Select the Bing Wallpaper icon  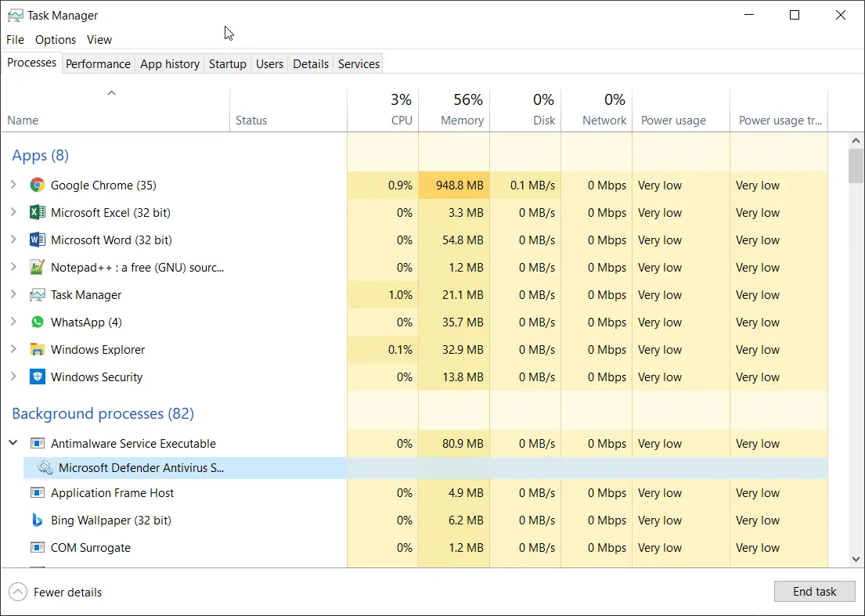(37, 520)
